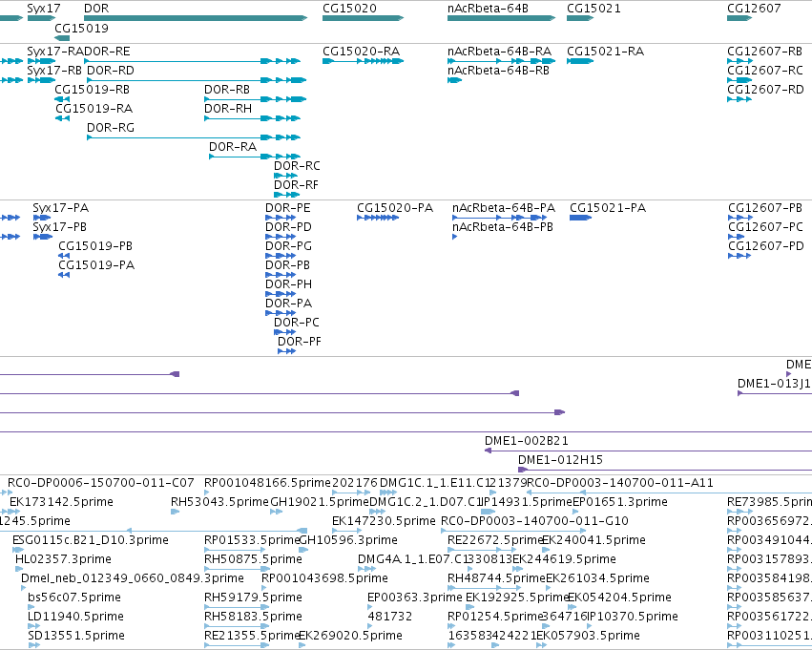Click the Syx17 gene label
Screen dimensions: 812x650
pyautogui.click(x=44, y=9)
